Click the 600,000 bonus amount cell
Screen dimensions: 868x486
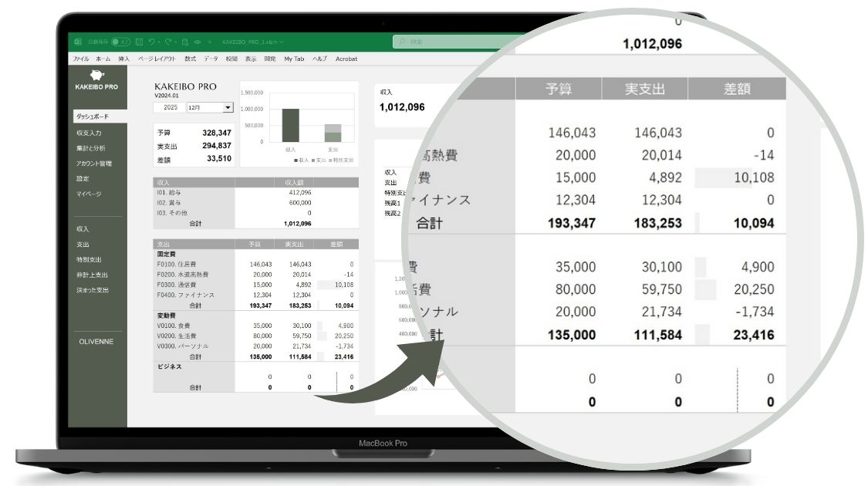pos(300,203)
